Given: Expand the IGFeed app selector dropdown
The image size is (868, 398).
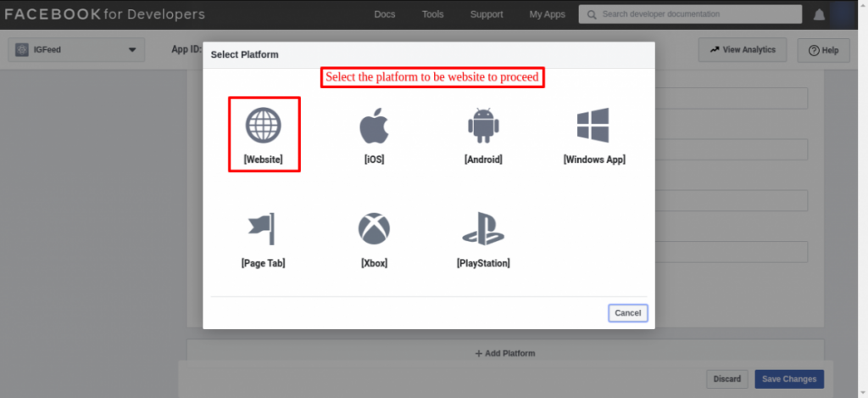Looking at the screenshot, I should (76, 50).
